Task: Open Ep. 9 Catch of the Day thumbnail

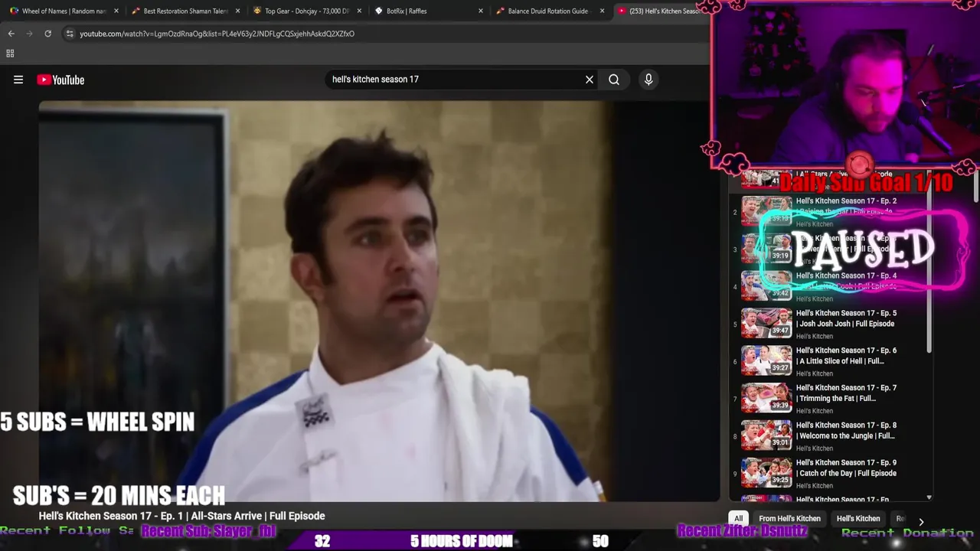Action: tap(766, 473)
